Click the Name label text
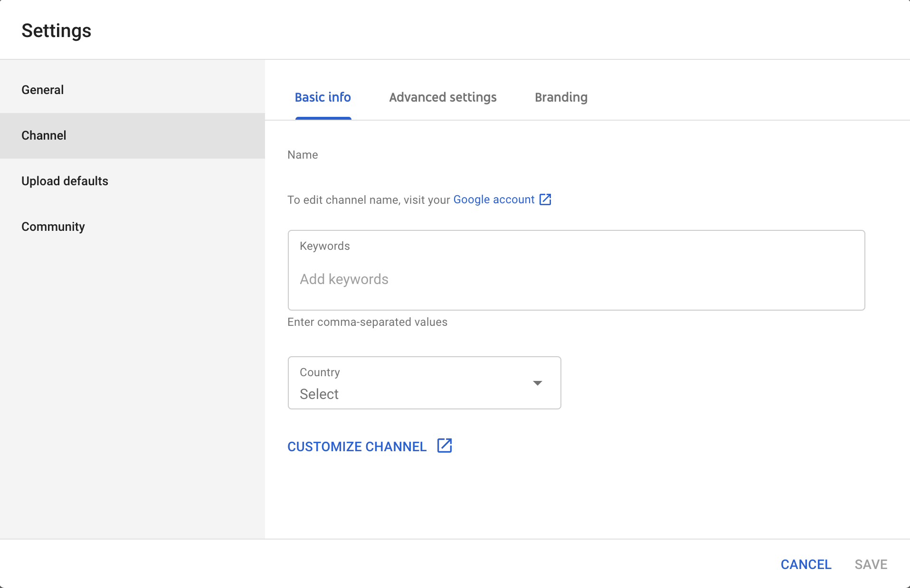This screenshot has width=910, height=588. pos(303,155)
